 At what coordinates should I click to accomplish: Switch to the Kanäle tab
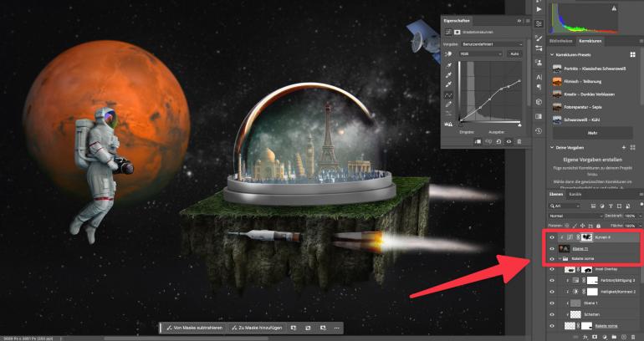point(575,195)
